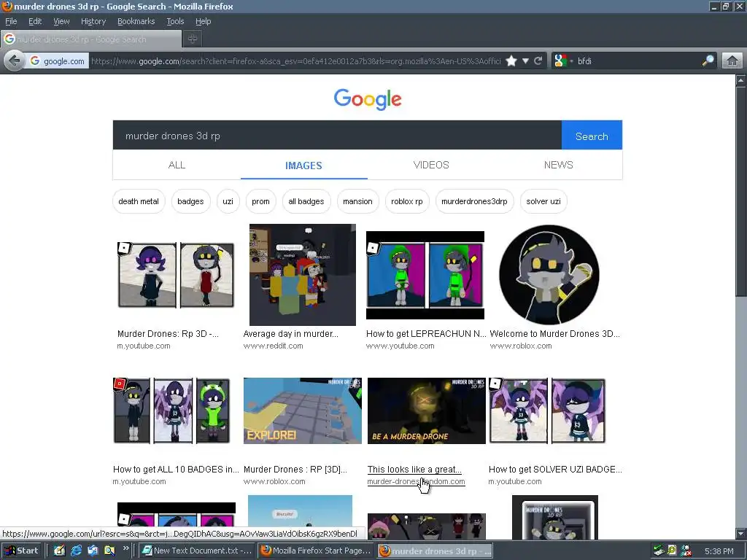The height and width of the screenshot is (560, 747).
Task: Open the Bookmarks menu
Action: pyautogui.click(x=136, y=21)
